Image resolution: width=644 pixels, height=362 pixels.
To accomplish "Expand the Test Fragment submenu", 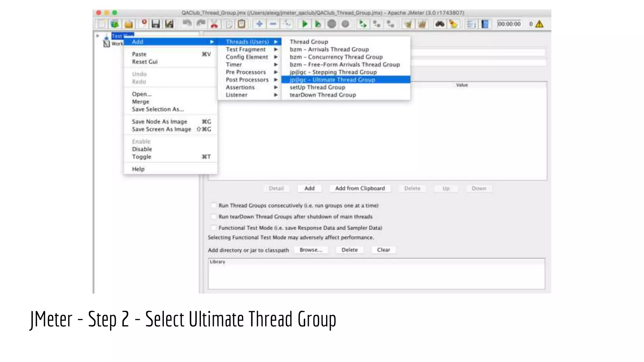I will pos(249,49).
